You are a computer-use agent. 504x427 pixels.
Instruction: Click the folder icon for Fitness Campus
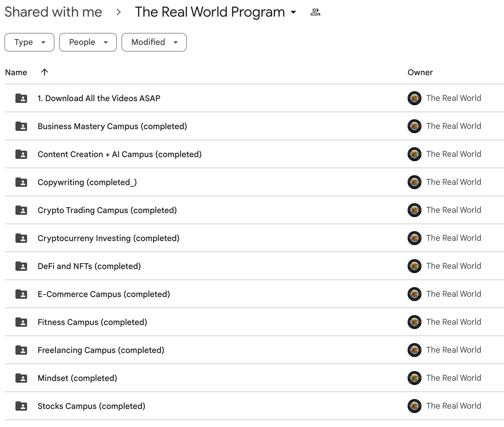click(21, 322)
